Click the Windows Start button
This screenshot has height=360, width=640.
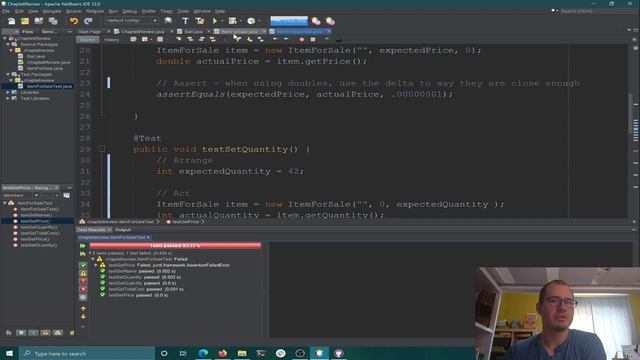[x=9, y=353]
